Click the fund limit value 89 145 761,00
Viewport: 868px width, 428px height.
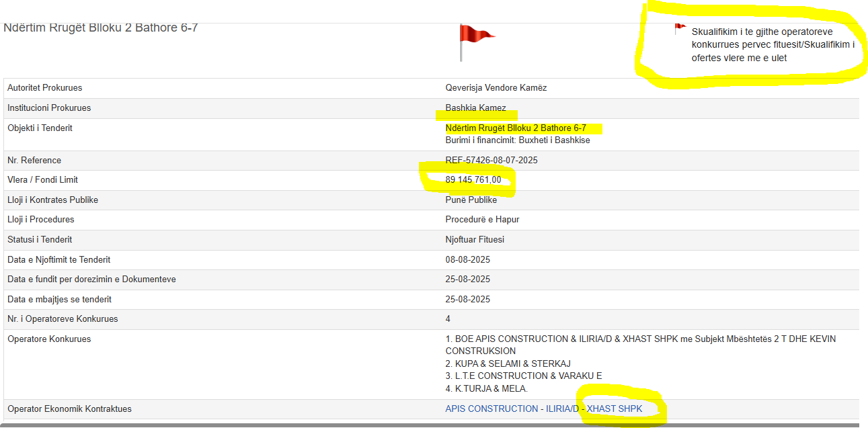coord(473,179)
